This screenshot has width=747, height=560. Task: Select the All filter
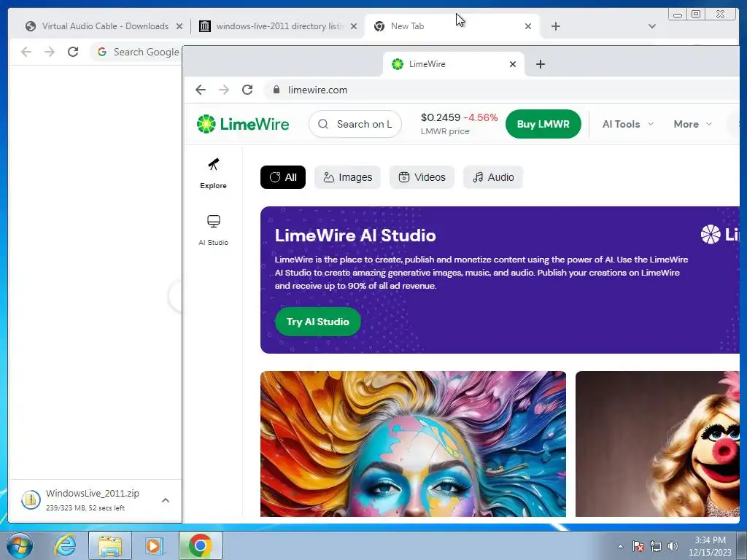283,177
